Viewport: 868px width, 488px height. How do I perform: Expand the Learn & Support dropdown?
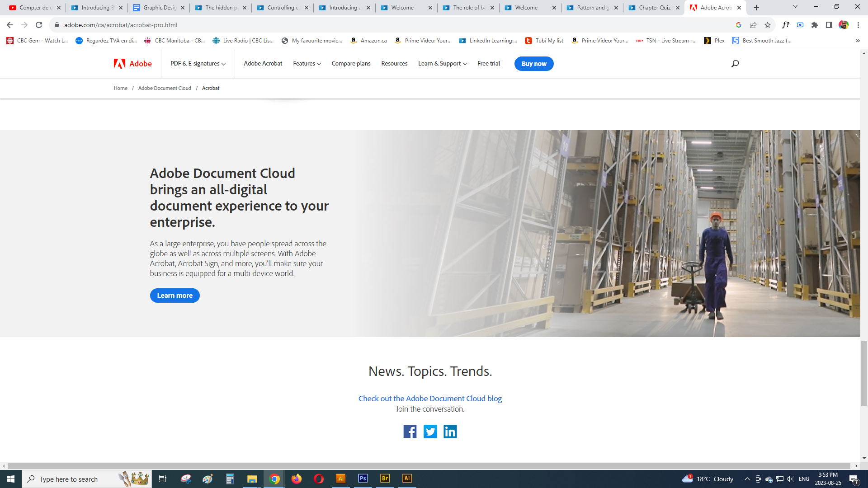click(442, 64)
